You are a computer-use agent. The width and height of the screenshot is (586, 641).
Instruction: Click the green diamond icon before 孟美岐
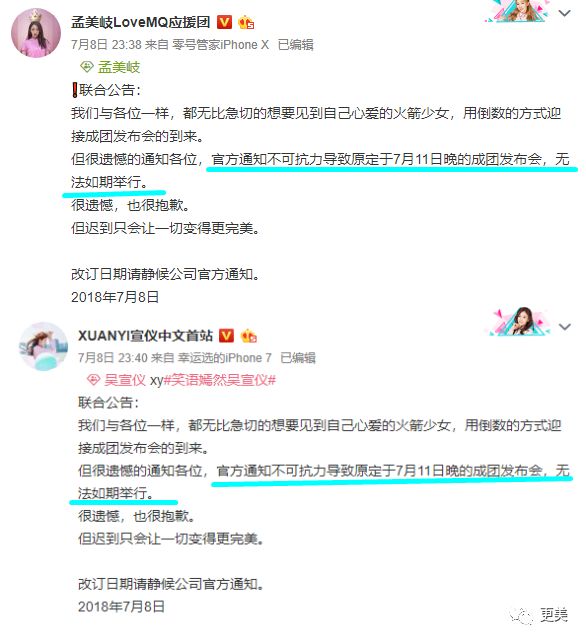point(86,67)
